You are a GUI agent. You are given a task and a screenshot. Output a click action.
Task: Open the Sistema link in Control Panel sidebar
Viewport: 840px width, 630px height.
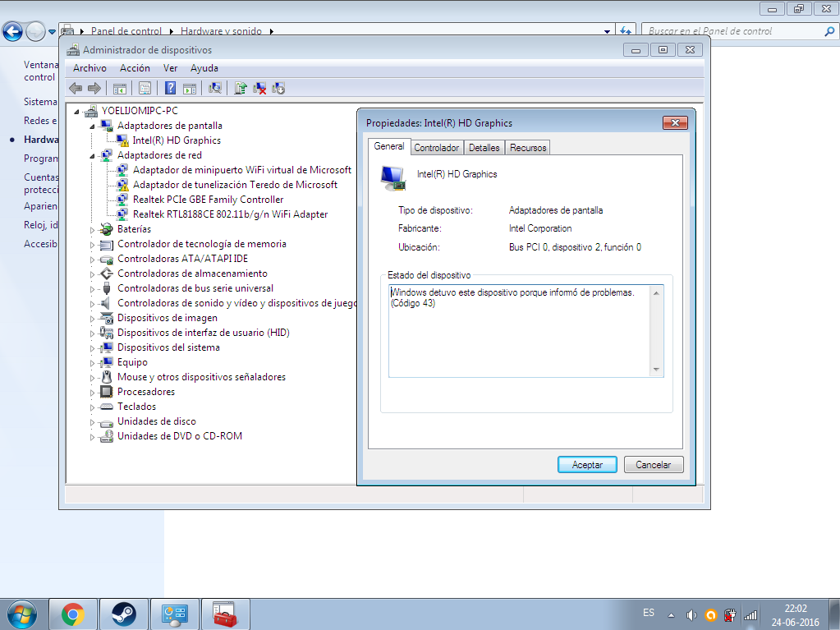tap(41, 102)
